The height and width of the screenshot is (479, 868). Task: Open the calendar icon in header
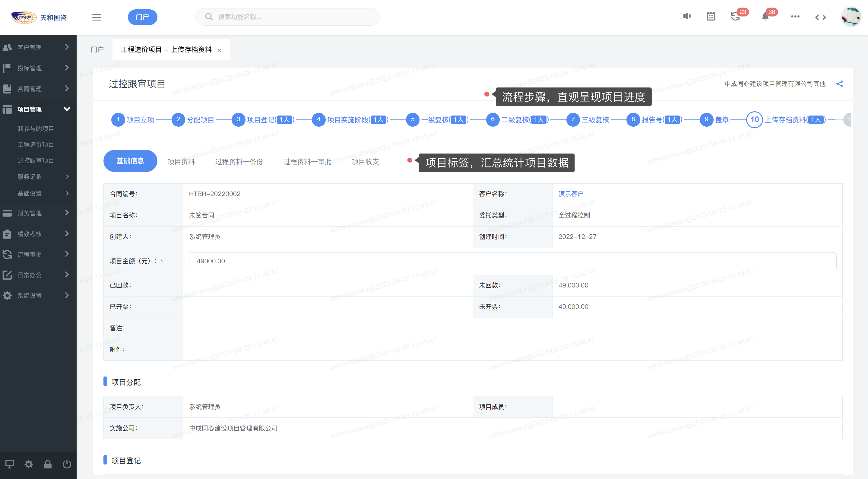(711, 17)
